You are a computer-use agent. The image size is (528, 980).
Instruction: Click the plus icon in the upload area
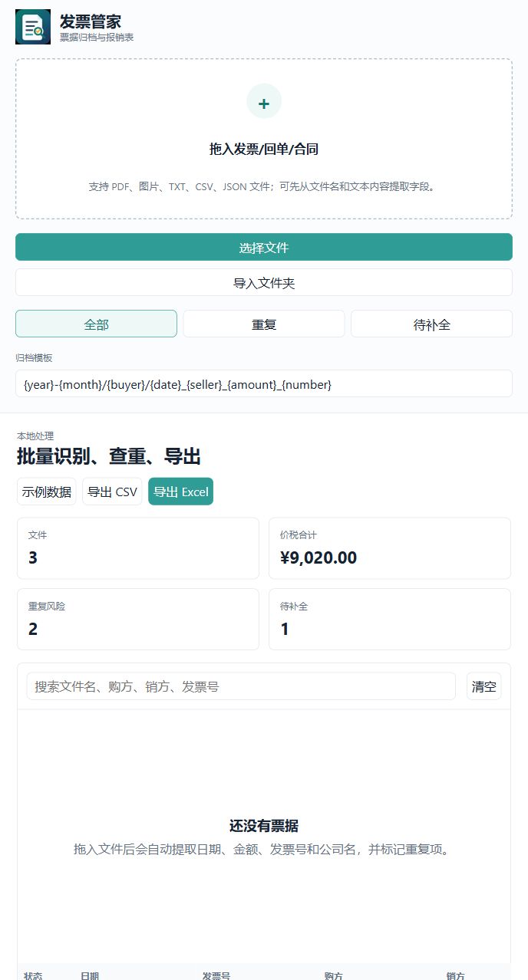point(264,101)
